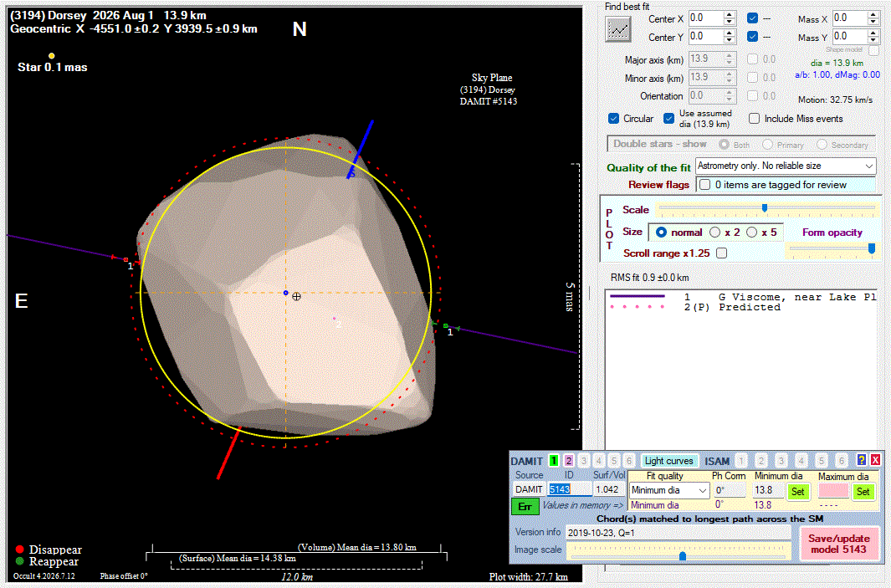Click the 'Star 0.1 mas' label
This screenshot has width=891, height=588.
coord(52,67)
